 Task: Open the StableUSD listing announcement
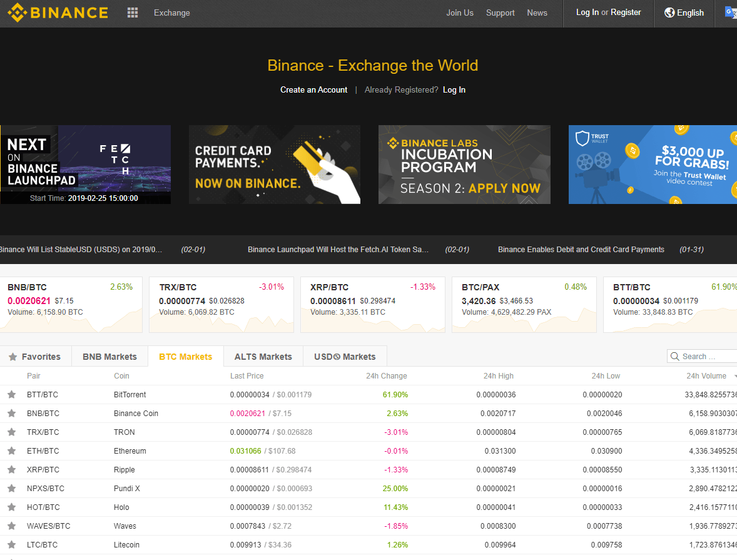point(81,249)
